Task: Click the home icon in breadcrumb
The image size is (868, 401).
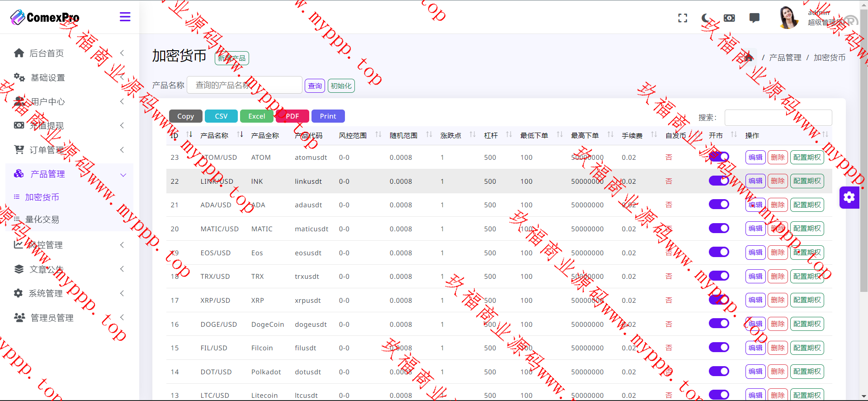Action: (x=748, y=57)
